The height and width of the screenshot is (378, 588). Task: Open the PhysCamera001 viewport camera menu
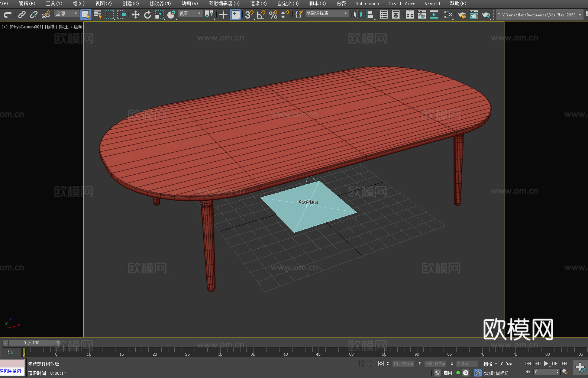26,27
